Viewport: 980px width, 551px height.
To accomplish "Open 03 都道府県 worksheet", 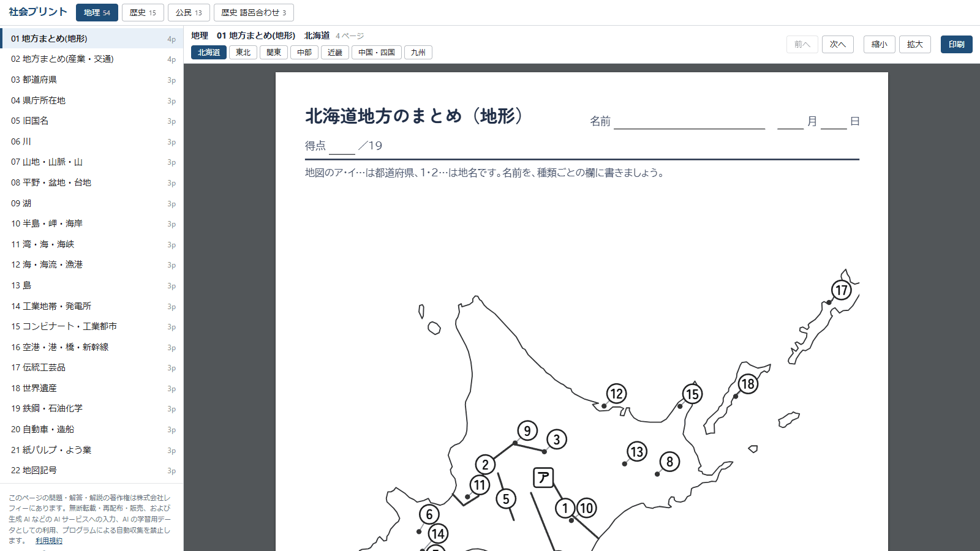I will tap(92, 80).
